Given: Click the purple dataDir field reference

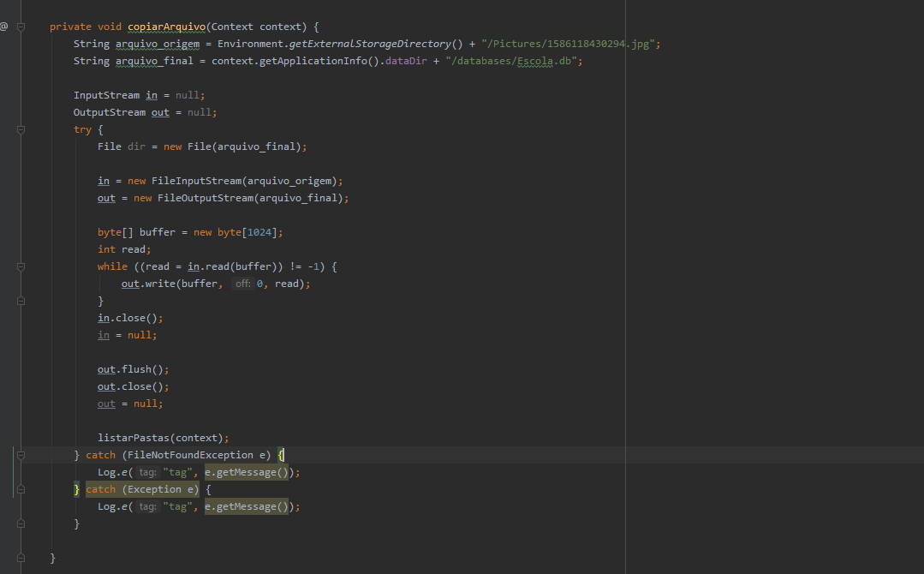Looking at the screenshot, I should pyautogui.click(x=406, y=62).
